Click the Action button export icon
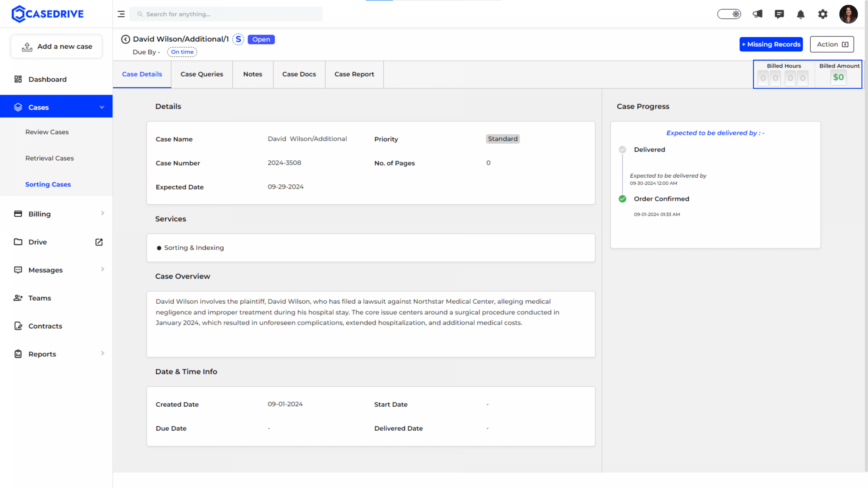The height and width of the screenshot is (488, 868). pos(845,45)
